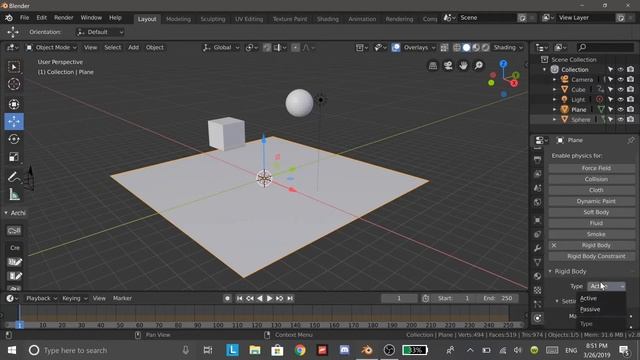Click the outliner search field
Screen dimensions: 640x360
605,48
